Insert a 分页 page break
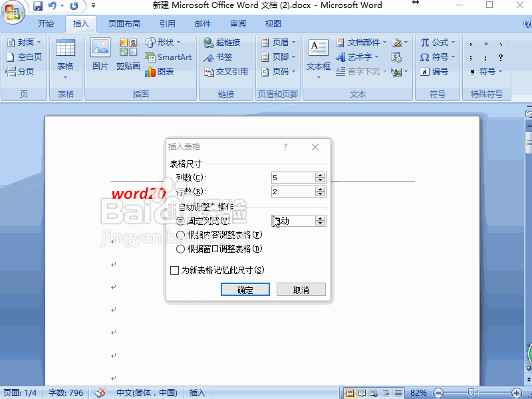 point(20,72)
